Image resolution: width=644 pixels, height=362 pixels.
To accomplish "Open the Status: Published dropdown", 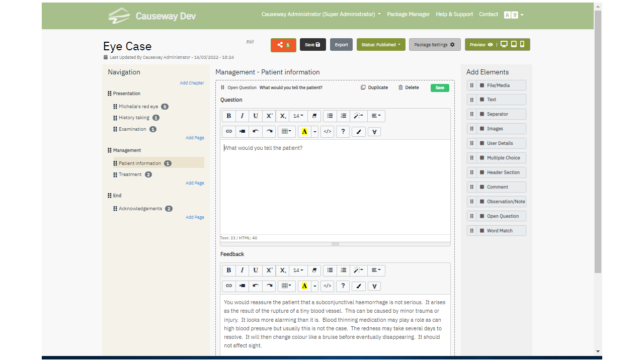I will (381, 45).
